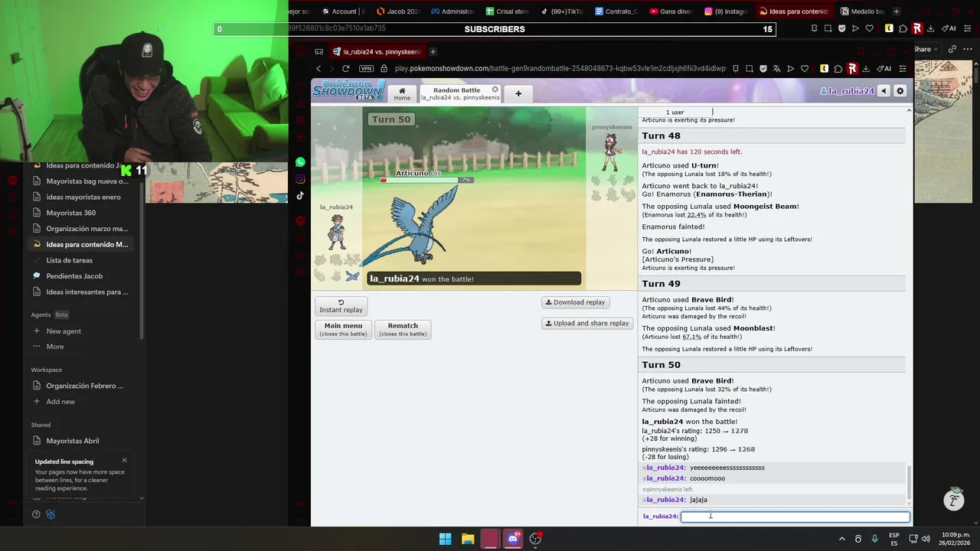Click the Pokémon Showdown URL address bar

[x=560, y=68]
